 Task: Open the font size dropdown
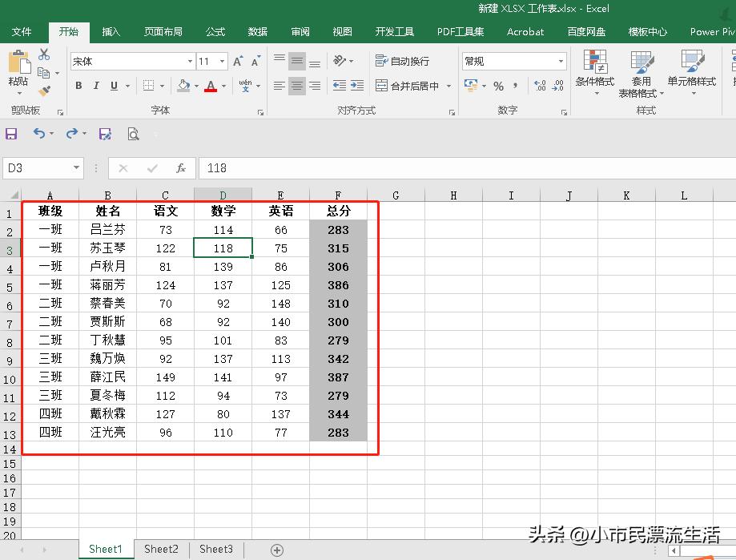tap(222, 60)
